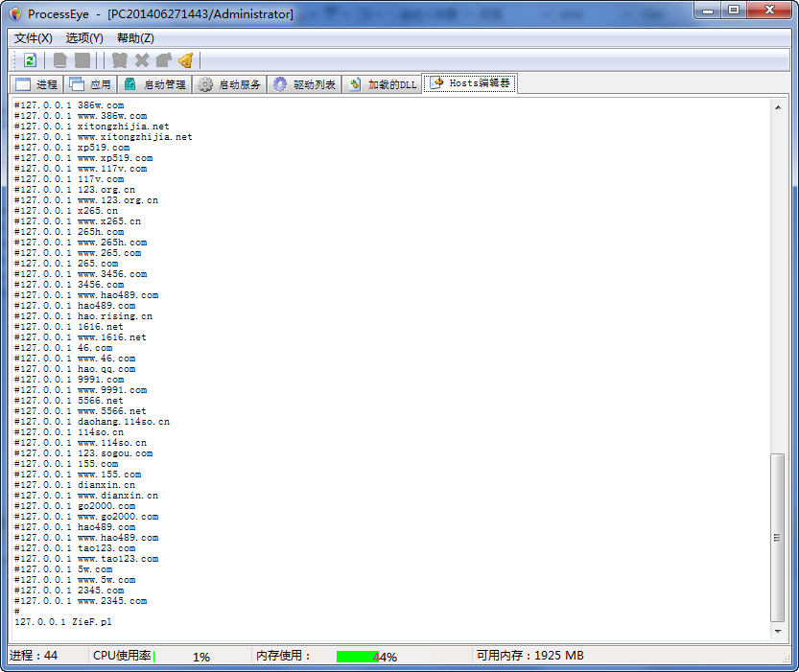The image size is (799, 672).
Task: Click the line '#127.0.0.1 www.3456.com'
Action: pyautogui.click(x=81, y=274)
